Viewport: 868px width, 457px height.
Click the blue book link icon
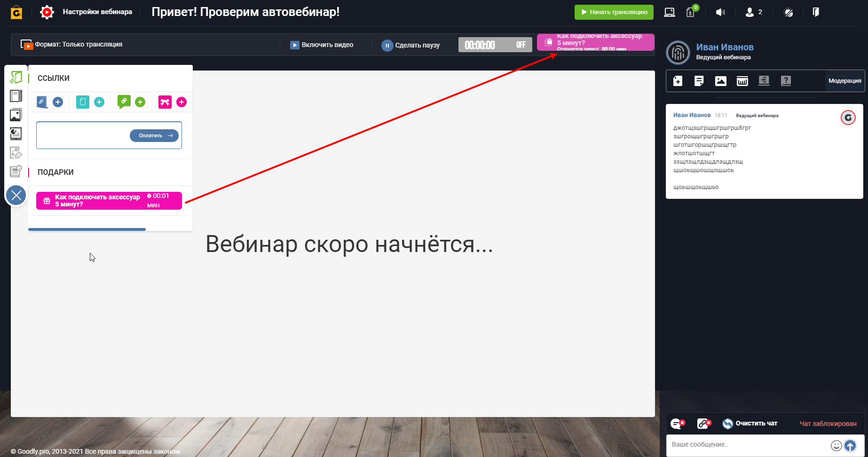coord(42,102)
